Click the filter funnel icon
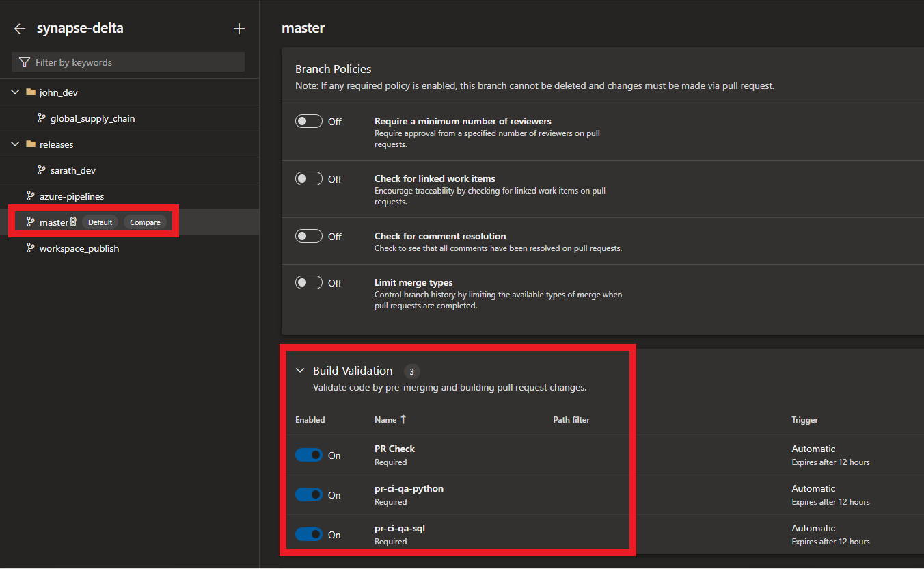 [x=25, y=62]
